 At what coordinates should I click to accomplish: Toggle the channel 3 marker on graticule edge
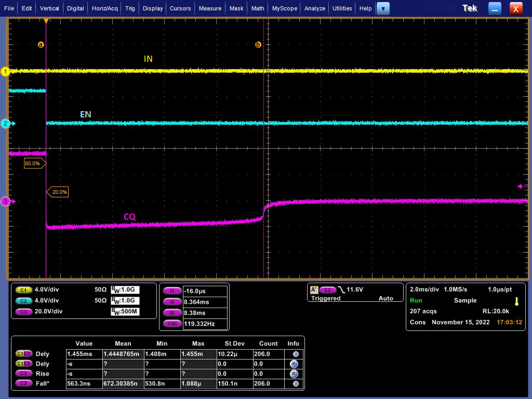click(6, 202)
